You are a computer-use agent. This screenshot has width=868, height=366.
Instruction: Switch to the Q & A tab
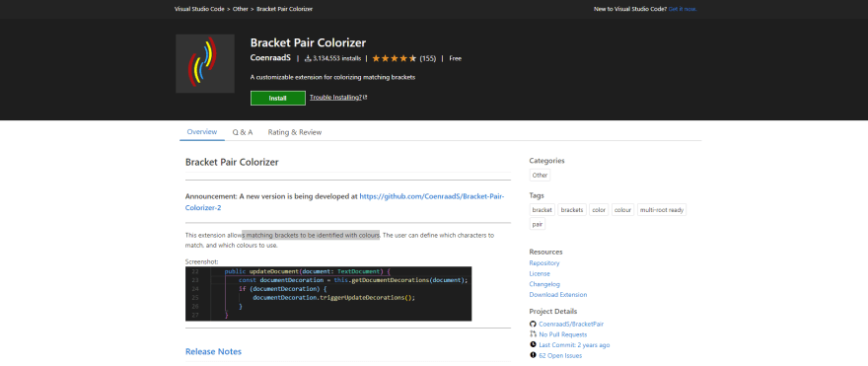click(243, 132)
